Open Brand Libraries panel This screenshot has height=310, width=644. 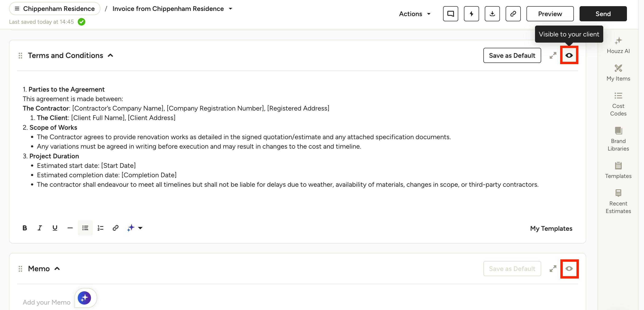(618, 139)
